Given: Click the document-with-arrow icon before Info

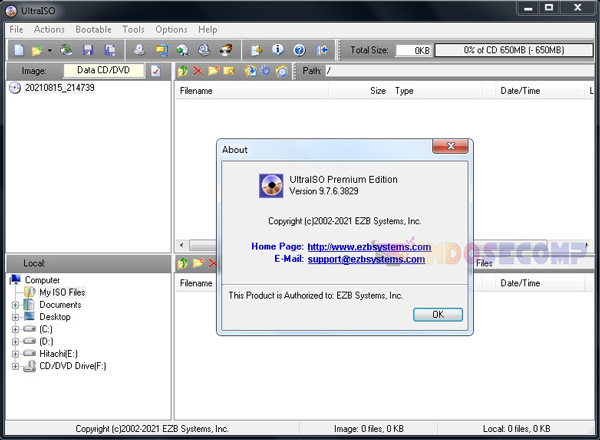Looking at the screenshot, I should 257,50.
